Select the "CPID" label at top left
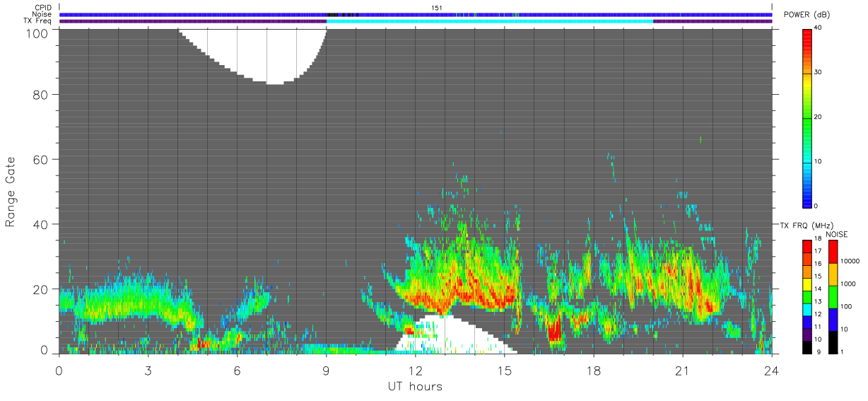868x401 pixels. click(42, 7)
